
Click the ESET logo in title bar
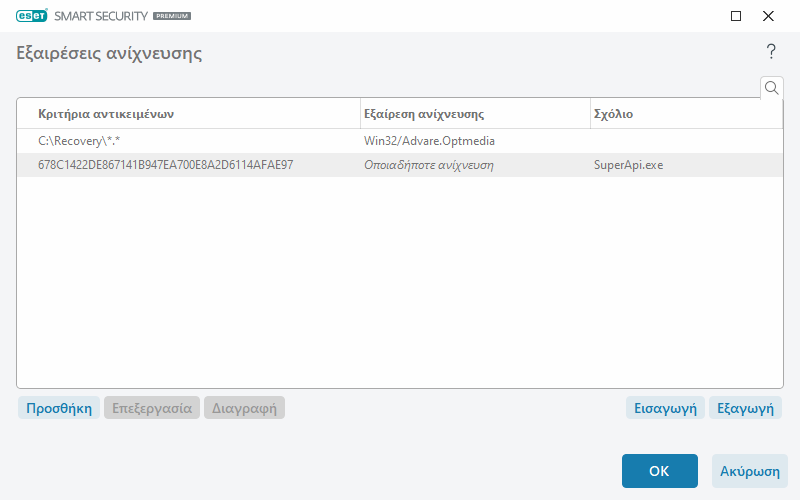32,16
